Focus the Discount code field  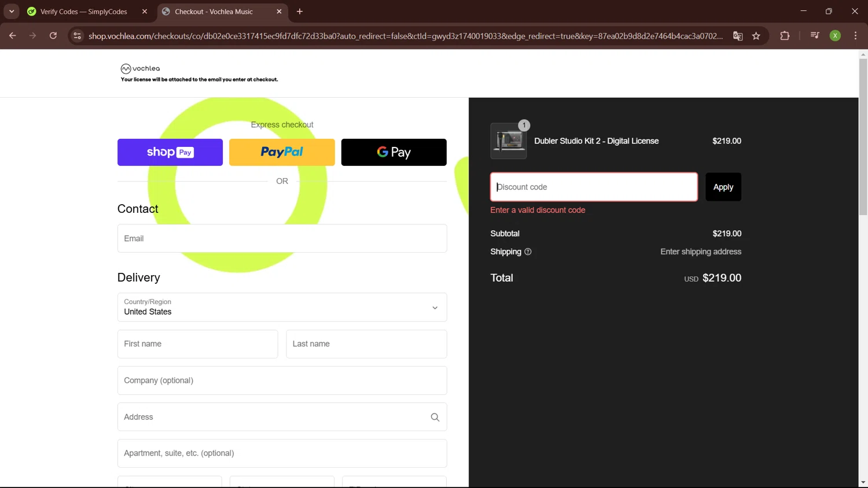point(594,187)
